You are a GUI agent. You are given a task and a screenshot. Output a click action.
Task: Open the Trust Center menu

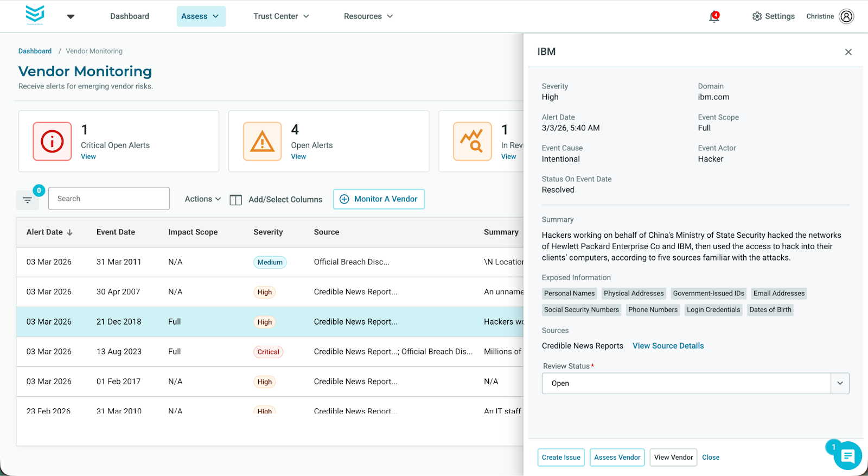click(281, 16)
